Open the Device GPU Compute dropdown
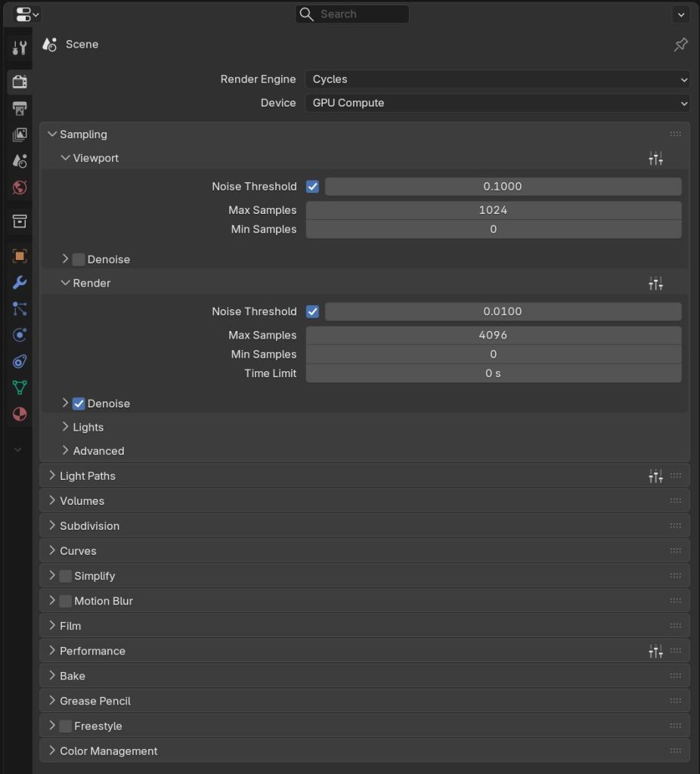 tap(497, 103)
